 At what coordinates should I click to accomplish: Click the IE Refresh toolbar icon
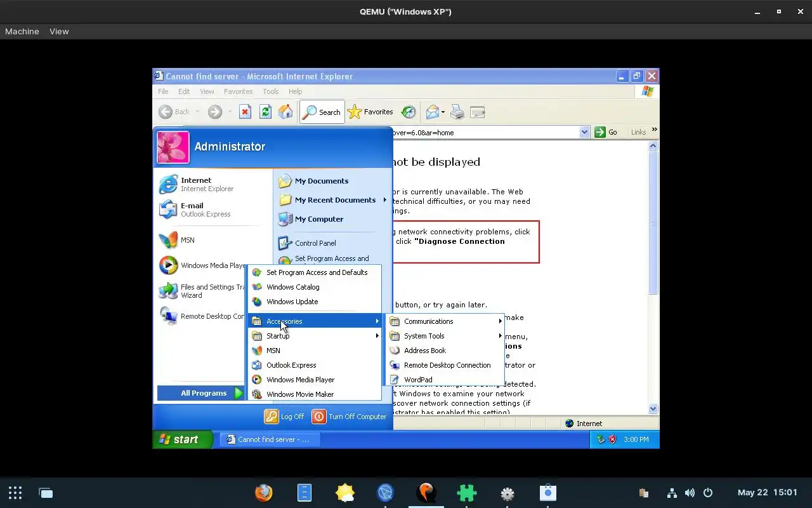(265, 112)
